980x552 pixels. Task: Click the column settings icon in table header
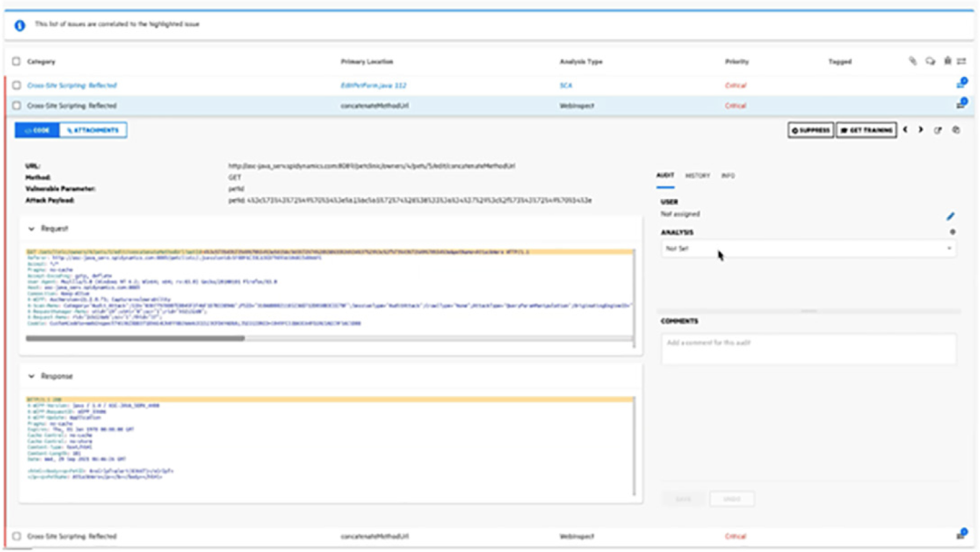click(x=962, y=61)
